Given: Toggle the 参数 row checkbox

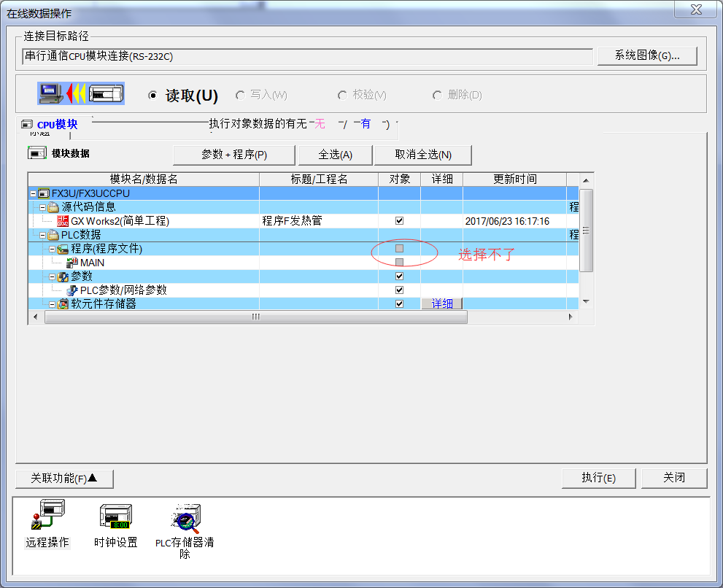Looking at the screenshot, I should coord(399,276).
